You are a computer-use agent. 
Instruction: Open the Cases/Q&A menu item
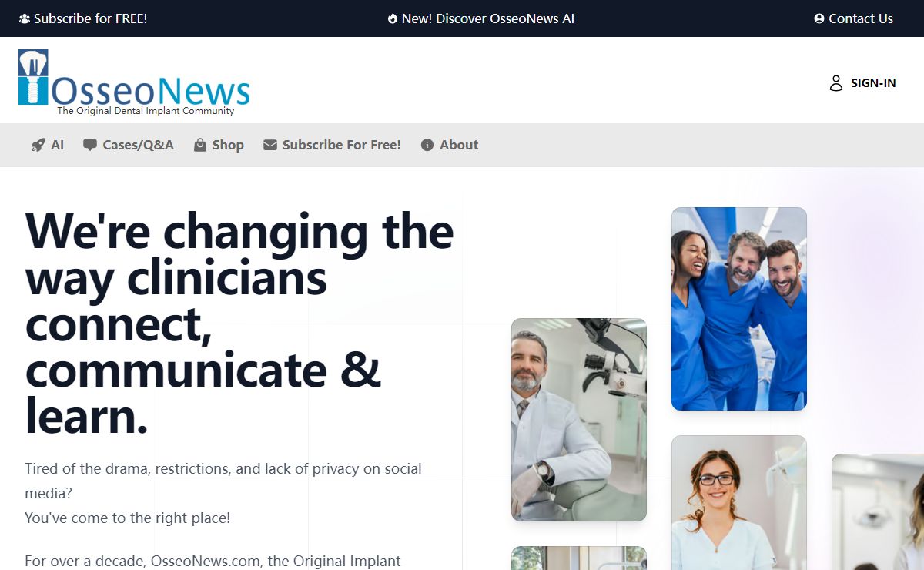coord(139,145)
